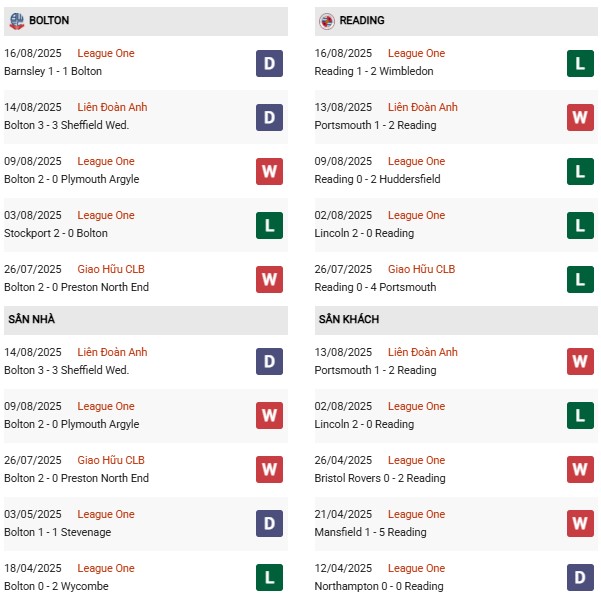
Task: Click the L badge for Stockport 2 - 0 Bolton
Action: coord(269,225)
